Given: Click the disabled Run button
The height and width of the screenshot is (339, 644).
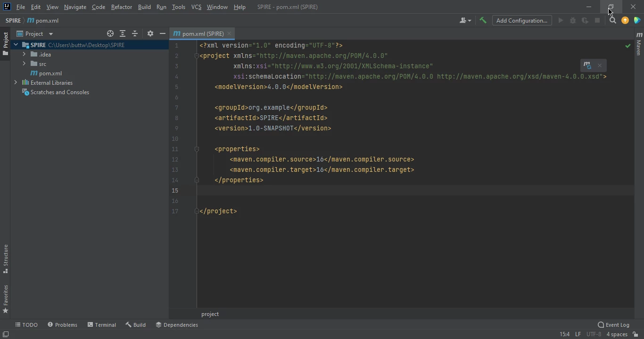Looking at the screenshot, I should point(561,21).
